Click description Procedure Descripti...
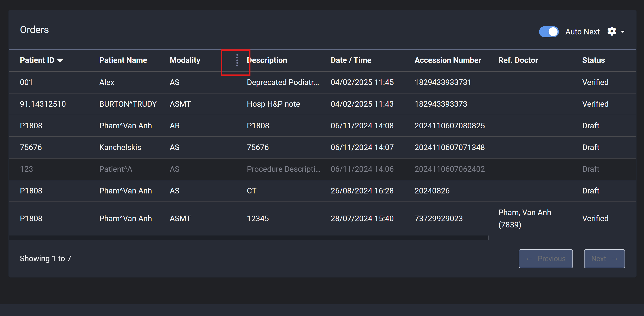The height and width of the screenshot is (316, 644). click(283, 169)
